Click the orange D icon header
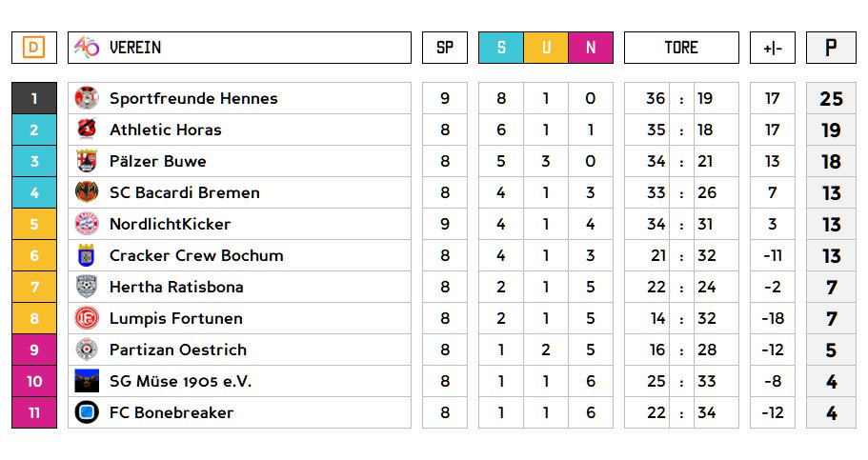 point(34,48)
